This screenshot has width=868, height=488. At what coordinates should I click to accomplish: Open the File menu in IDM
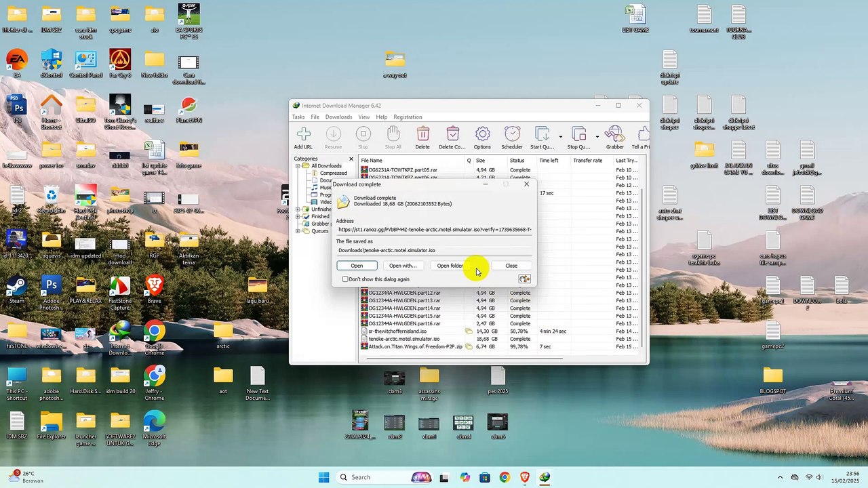point(315,117)
